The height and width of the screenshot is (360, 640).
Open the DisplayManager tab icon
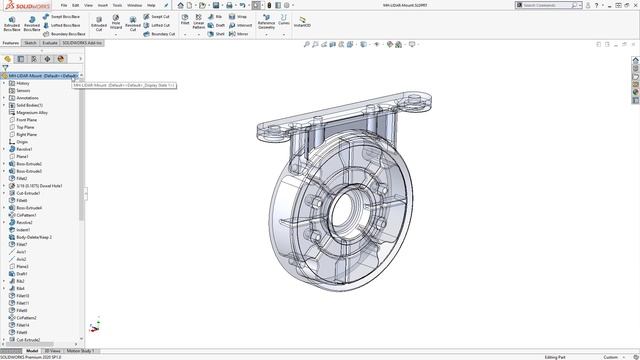(61, 59)
